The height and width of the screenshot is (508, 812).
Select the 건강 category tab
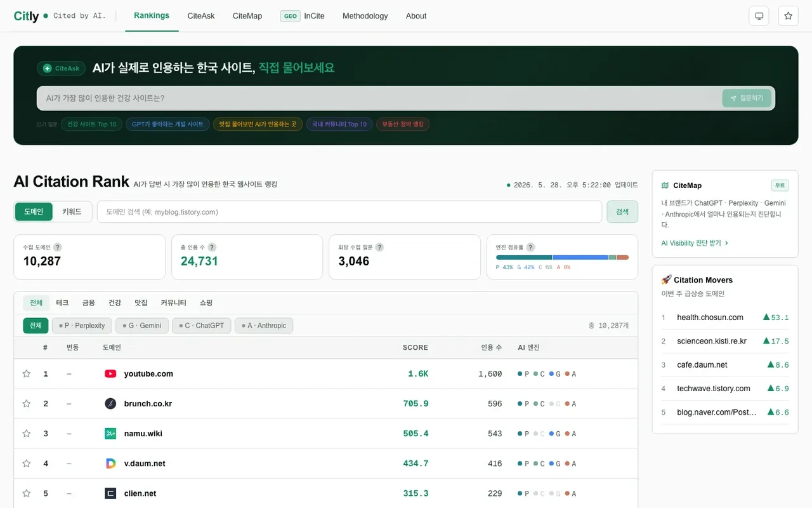pos(114,303)
